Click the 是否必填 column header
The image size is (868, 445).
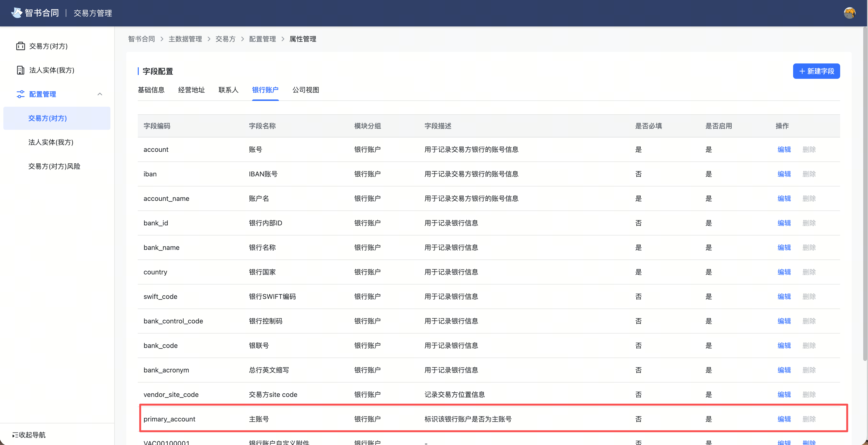point(648,126)
